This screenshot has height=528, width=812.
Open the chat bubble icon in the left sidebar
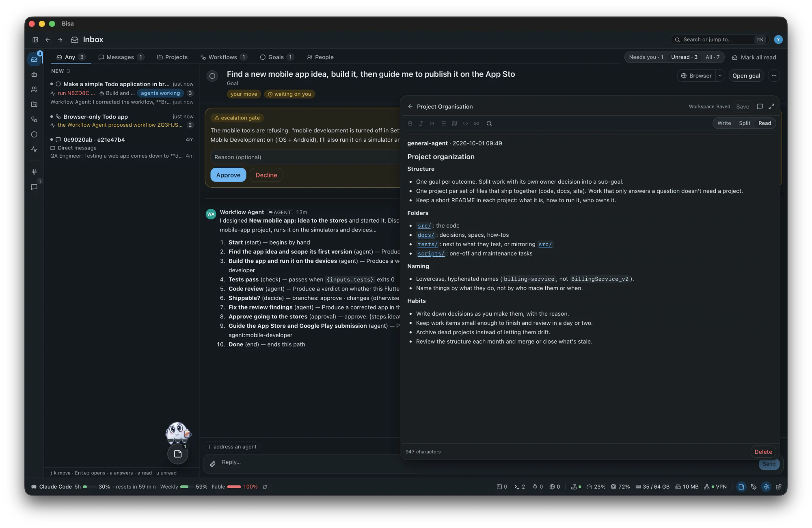click(x=34, y=187)
